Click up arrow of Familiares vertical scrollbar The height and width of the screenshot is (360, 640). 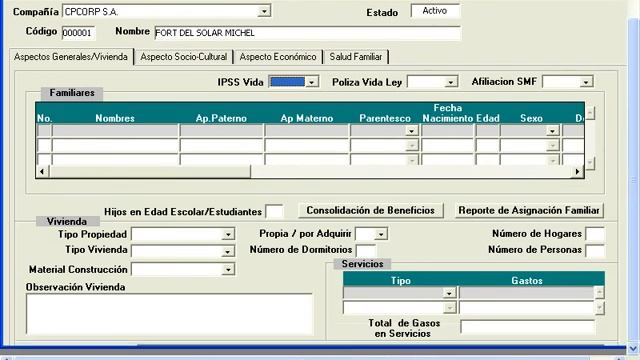pos(590,113)
